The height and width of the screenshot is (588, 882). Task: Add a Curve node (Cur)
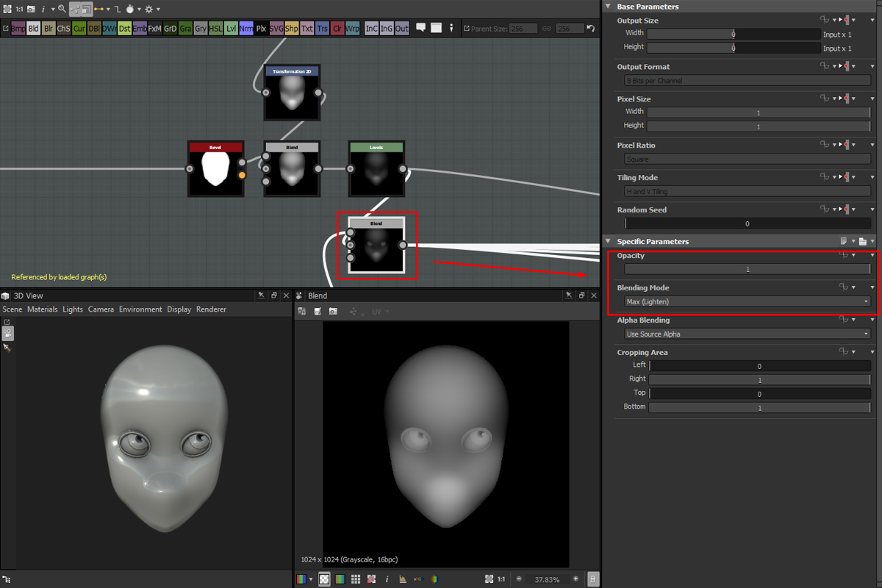(79, 29)
